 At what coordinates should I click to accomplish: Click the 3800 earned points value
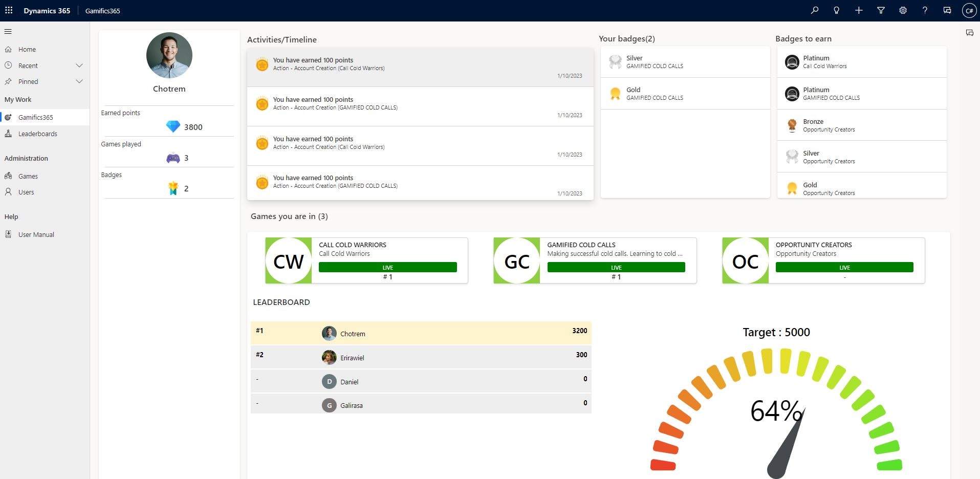(193, 127)
